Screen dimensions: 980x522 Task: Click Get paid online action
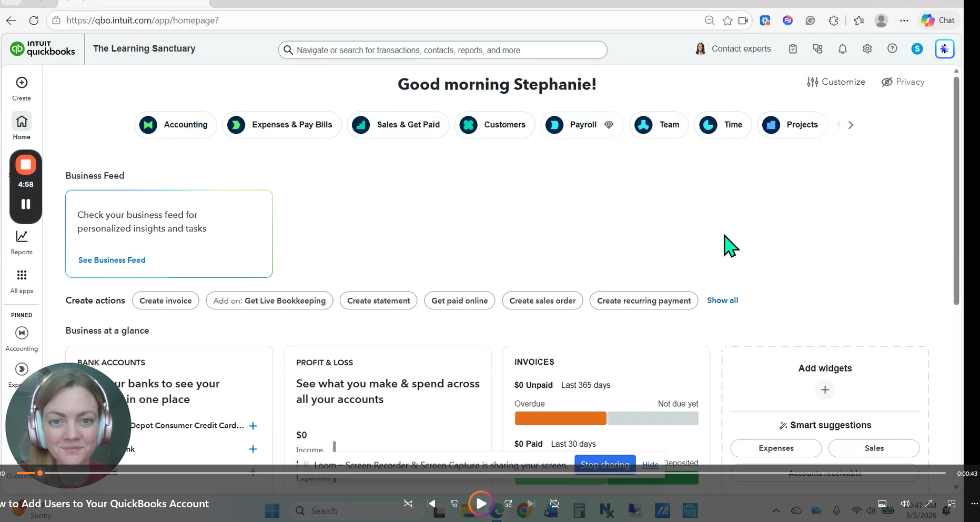coord(460,300)
